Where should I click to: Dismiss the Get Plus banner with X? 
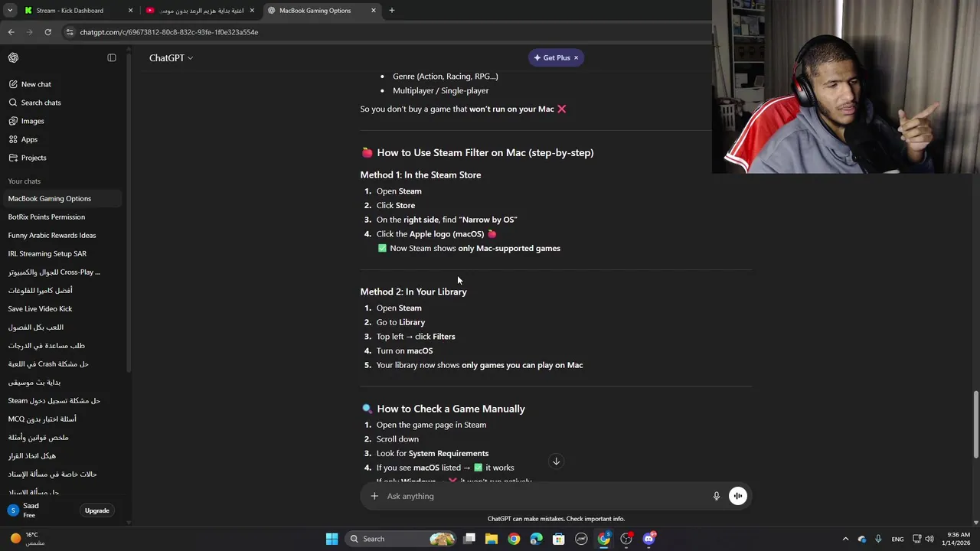pyautogui.click(x=576, y=57)
